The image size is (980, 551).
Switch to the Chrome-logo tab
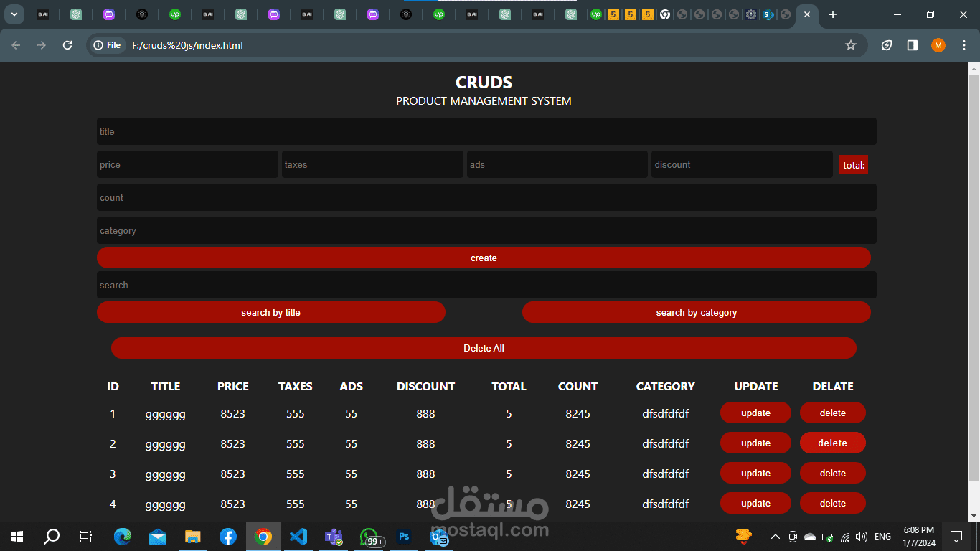[665, 14]
